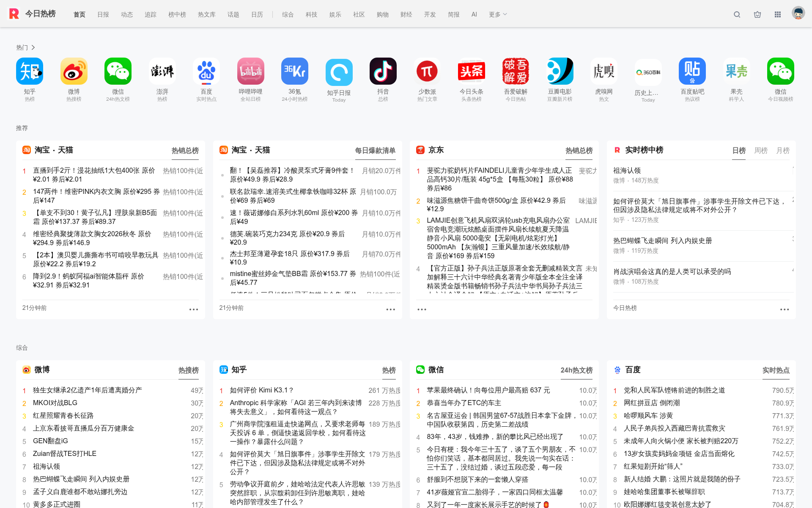Expand the 更多 dropdown in navigation
This screenshot has height=508, width=812.
click(498, 14)
